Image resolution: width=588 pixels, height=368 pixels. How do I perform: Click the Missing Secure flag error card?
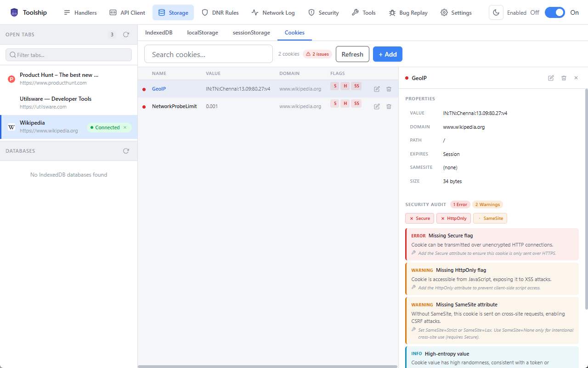492,244
